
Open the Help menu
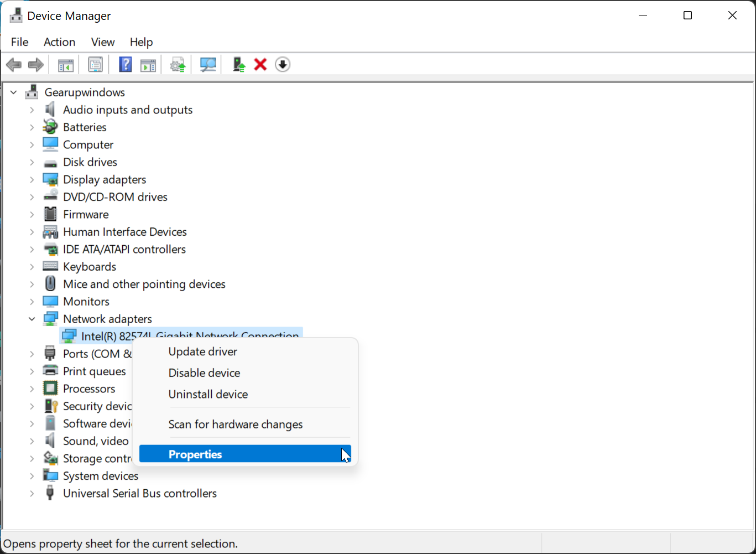[141, 42]
